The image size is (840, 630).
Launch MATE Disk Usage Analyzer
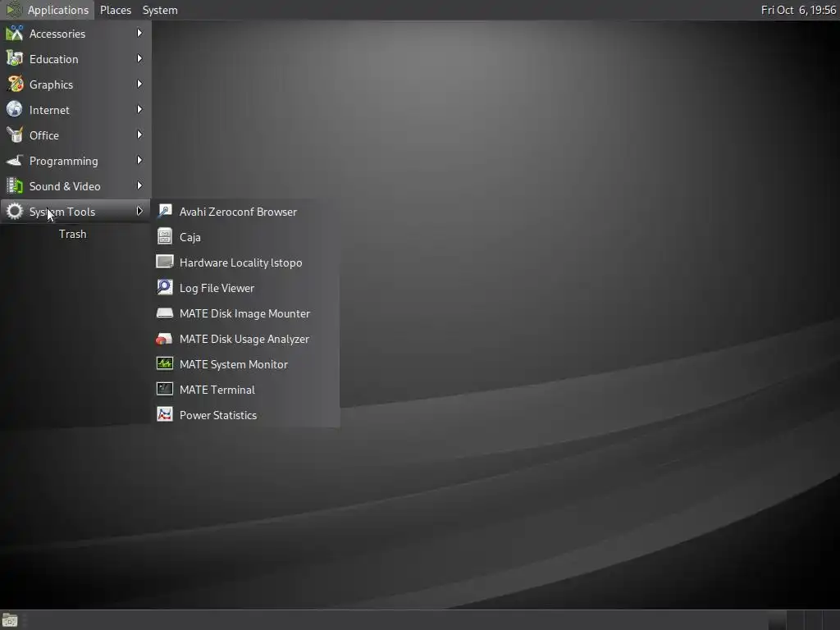click(246, 339)
